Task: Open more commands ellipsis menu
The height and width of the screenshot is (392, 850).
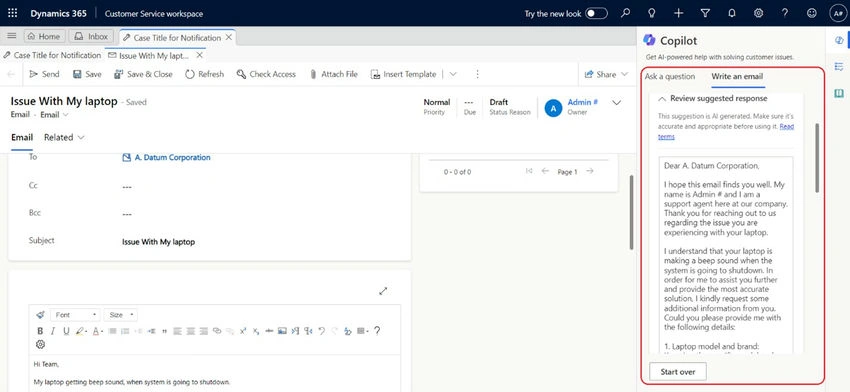Action: click(x=477, y=74)
